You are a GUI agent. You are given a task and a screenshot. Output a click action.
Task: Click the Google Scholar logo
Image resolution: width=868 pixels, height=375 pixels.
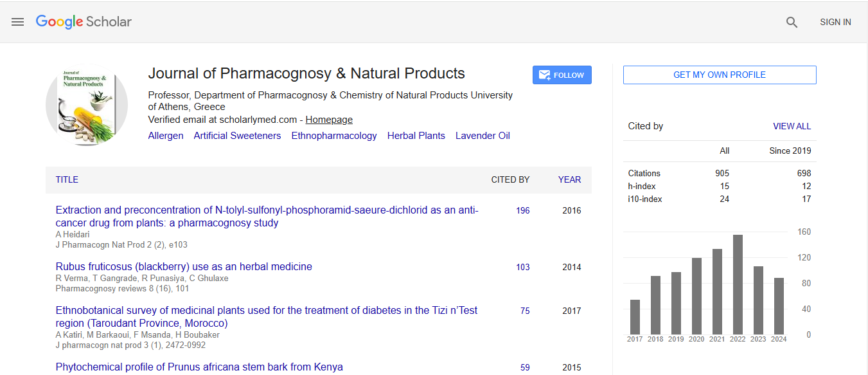coord(84,22)
